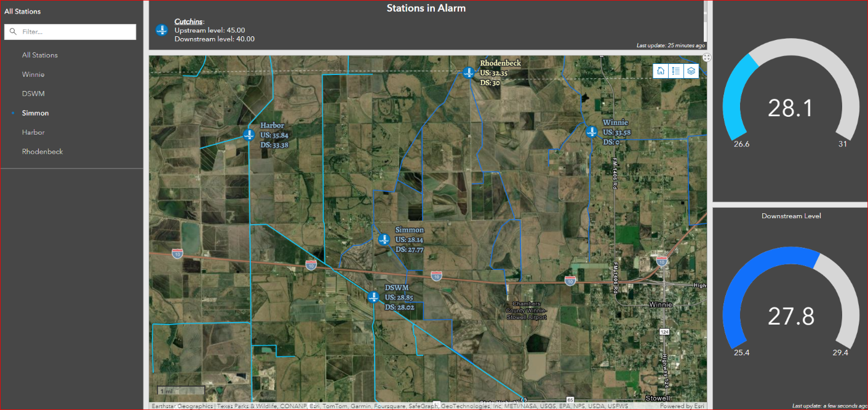Click the Stowell town label on map
868x410 pixels.
tap(658, 398)
